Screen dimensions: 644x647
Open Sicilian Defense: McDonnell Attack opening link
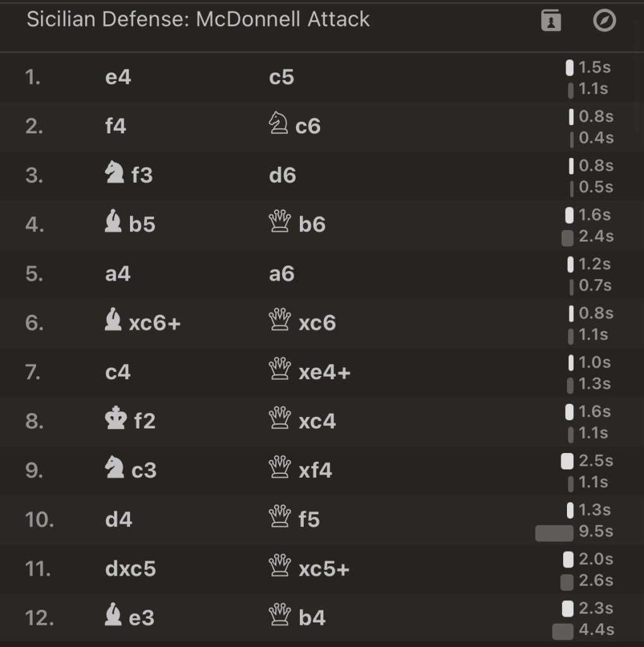click(x=198, y=20)
